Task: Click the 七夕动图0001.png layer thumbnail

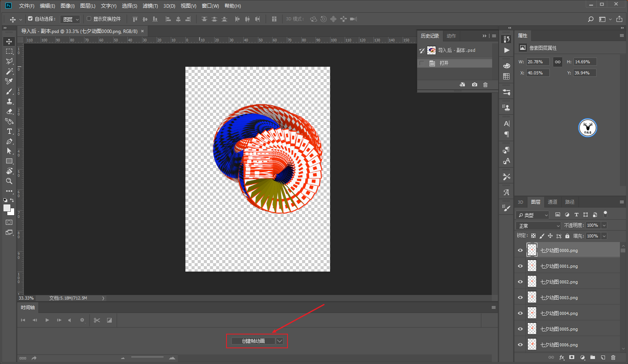Action: tap(532, 266)
